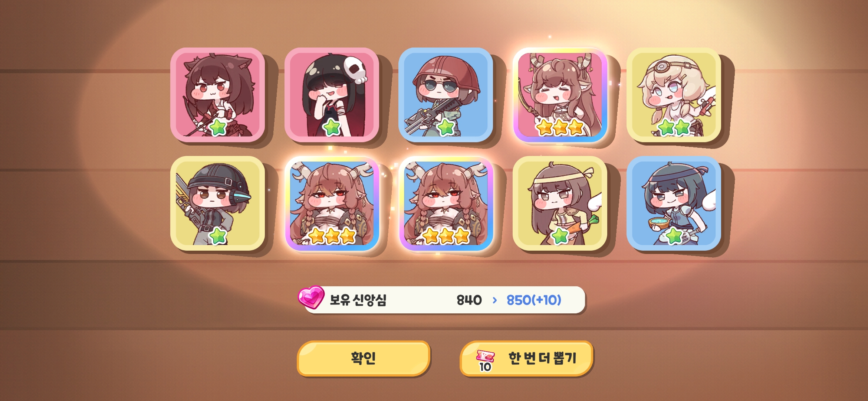Tap the skull-hat black-haired girl card
Image resolution: width=868 pixels, height=401 pixels.
click(332, 95)
